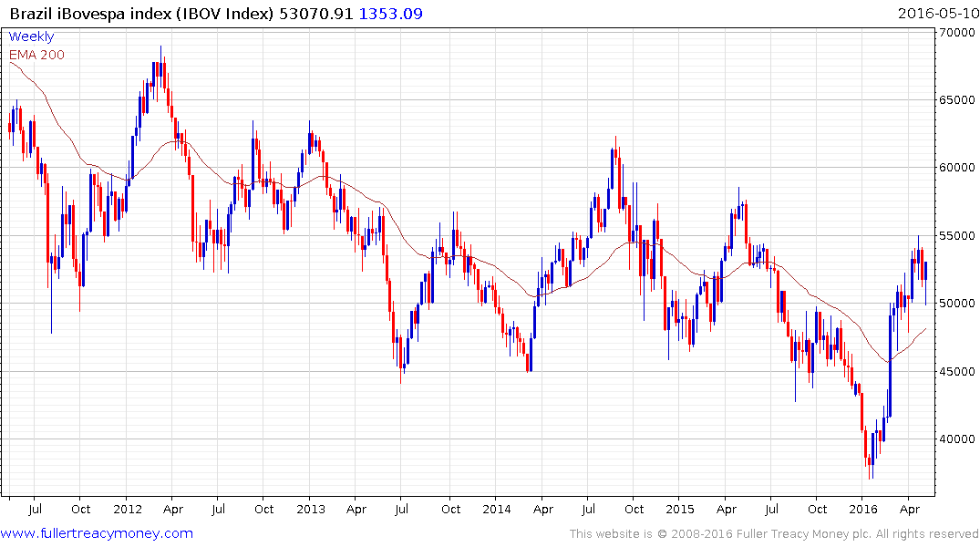Click the 50000 y-axis label
980x547 pixels.
[957, 304]
